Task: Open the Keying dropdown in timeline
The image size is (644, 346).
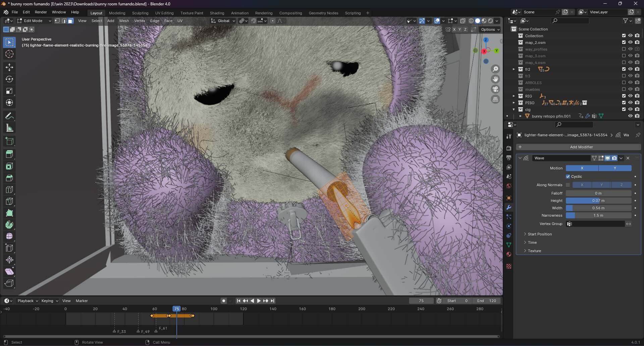Action: point(50,301)
